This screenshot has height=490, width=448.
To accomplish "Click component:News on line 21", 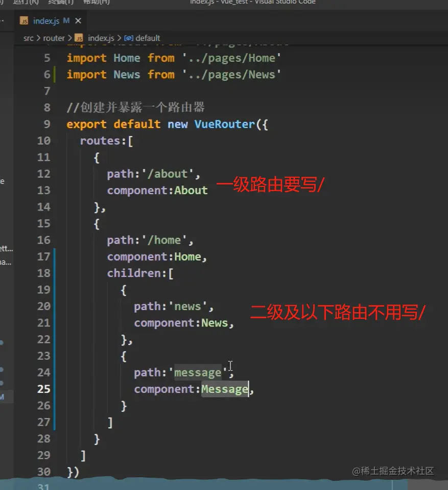I will (181, 323).
